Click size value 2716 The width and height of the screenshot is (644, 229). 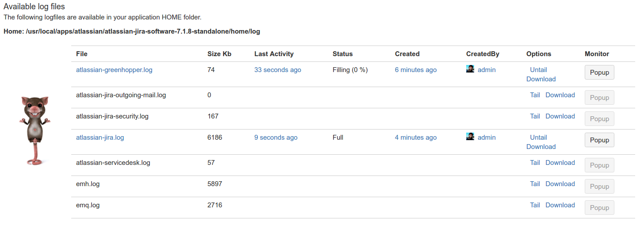pyautogui.click(x=215, y=205)
